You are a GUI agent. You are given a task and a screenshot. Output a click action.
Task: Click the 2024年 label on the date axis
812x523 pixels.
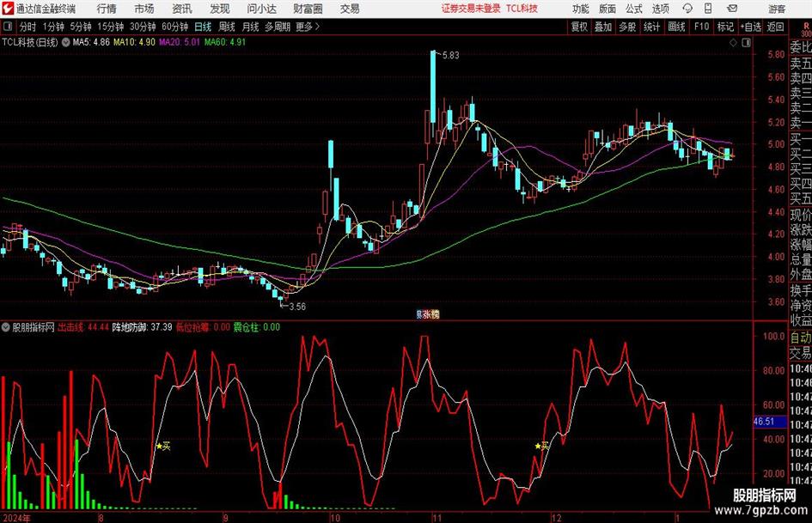pos(17,518)
